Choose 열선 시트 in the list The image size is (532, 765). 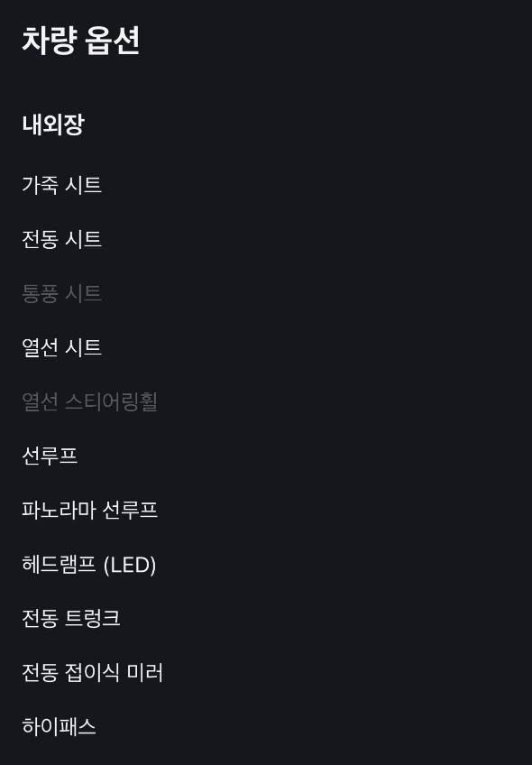(x=62, y=347)
